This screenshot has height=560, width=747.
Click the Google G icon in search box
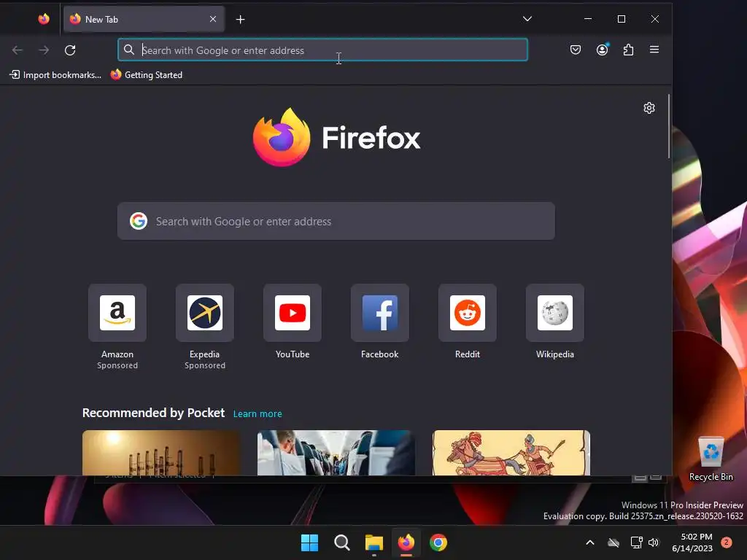point(139,221)
